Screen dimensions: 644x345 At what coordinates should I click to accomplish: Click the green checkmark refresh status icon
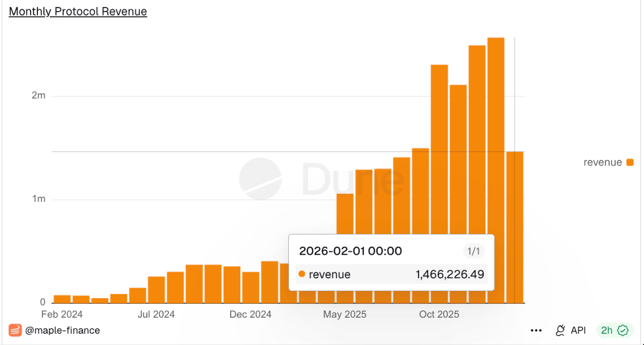click(623, 331)
